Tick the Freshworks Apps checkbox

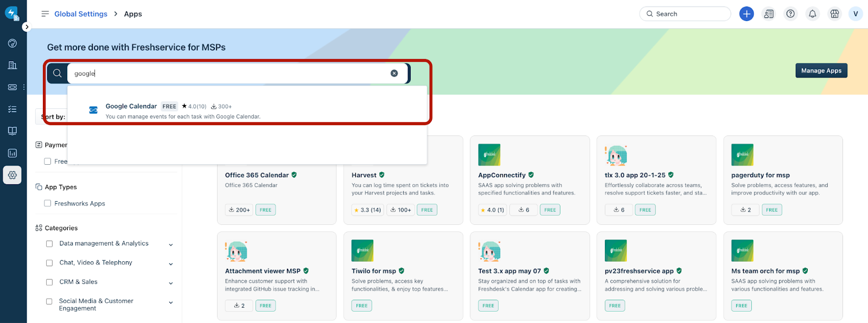coord(48,203)
